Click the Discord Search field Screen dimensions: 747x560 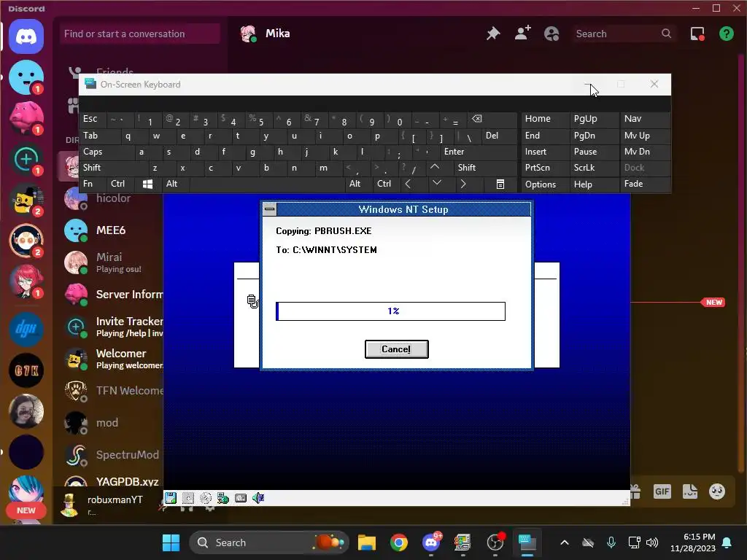pos(624,34)
